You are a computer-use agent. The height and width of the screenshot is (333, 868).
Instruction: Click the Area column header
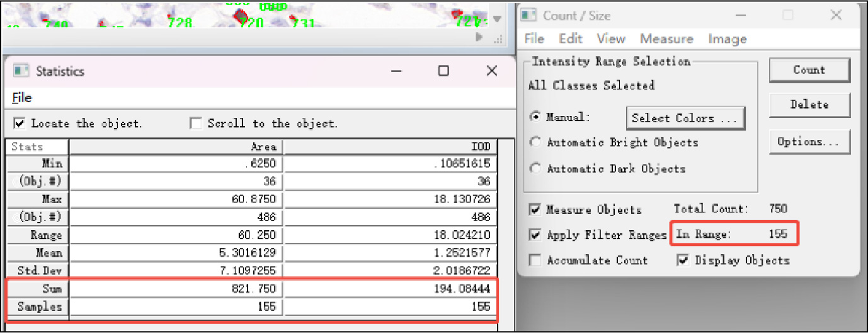pos(176,147)
